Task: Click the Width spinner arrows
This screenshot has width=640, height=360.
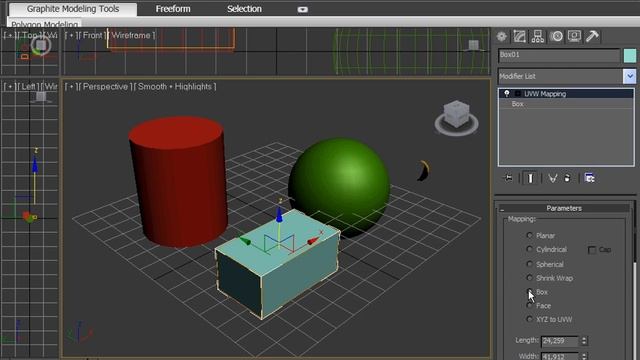Action: (584, 356)
